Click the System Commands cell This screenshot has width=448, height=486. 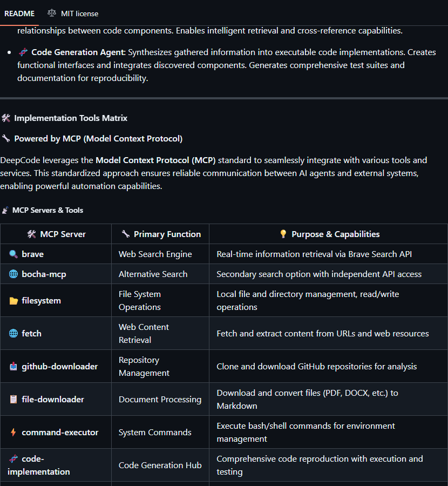pos(160,432)
